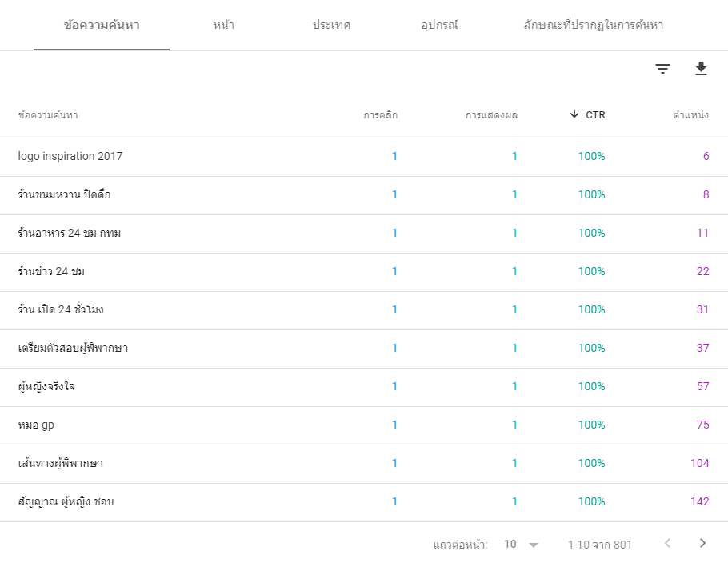Select the rows per page value 10
Screen dimensions: 728x567
[510, 544]
